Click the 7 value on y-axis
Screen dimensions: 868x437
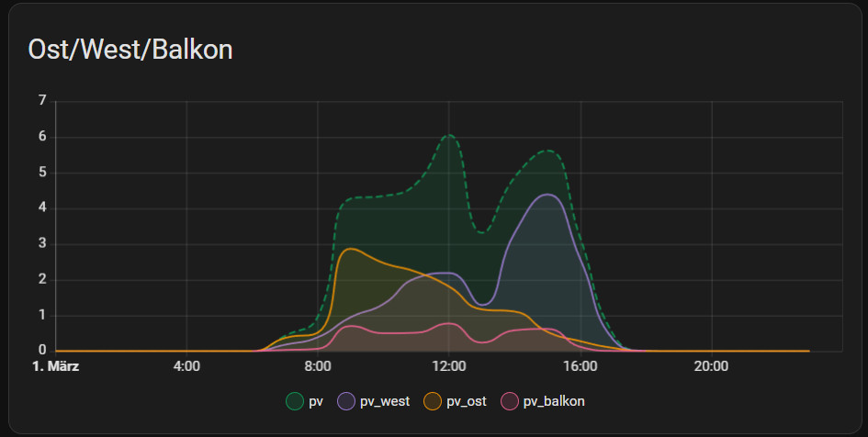tap(42, 101)
